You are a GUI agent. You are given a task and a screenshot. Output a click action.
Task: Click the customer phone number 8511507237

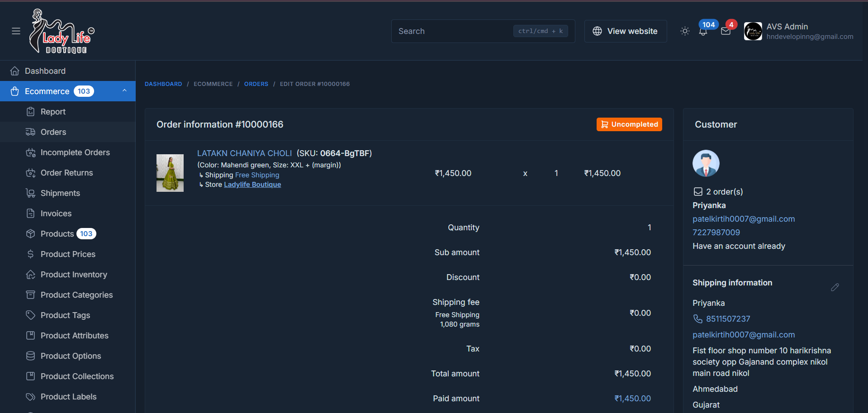pyautogui.click(x=728, y=319)
